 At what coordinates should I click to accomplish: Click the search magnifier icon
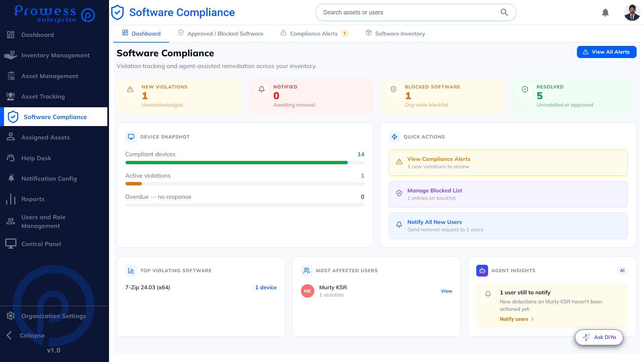504,12
